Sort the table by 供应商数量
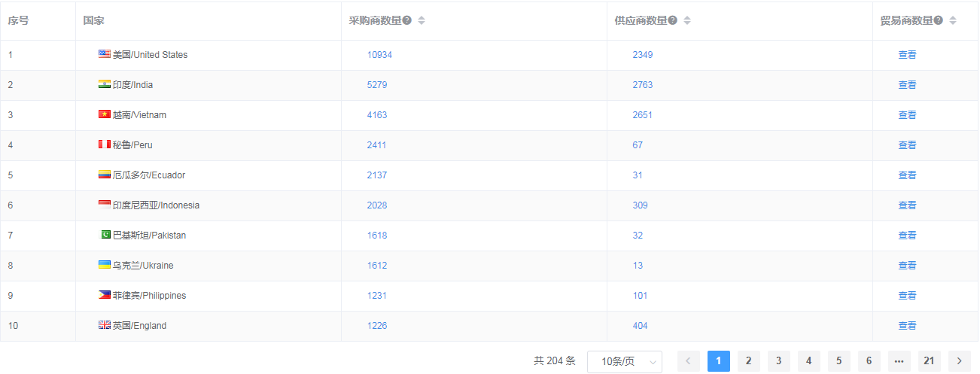Screen dimensions: 980x374 pyautogui.click(x=687, y=20)
